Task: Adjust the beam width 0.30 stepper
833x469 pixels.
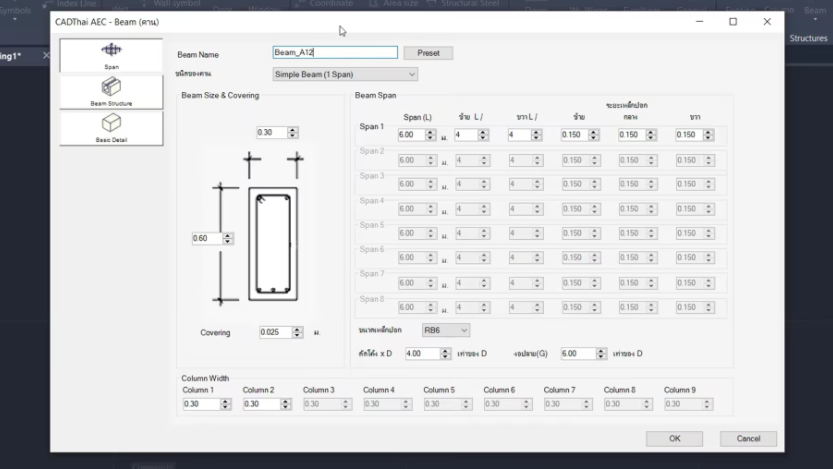Action: (x=293, y=132)
